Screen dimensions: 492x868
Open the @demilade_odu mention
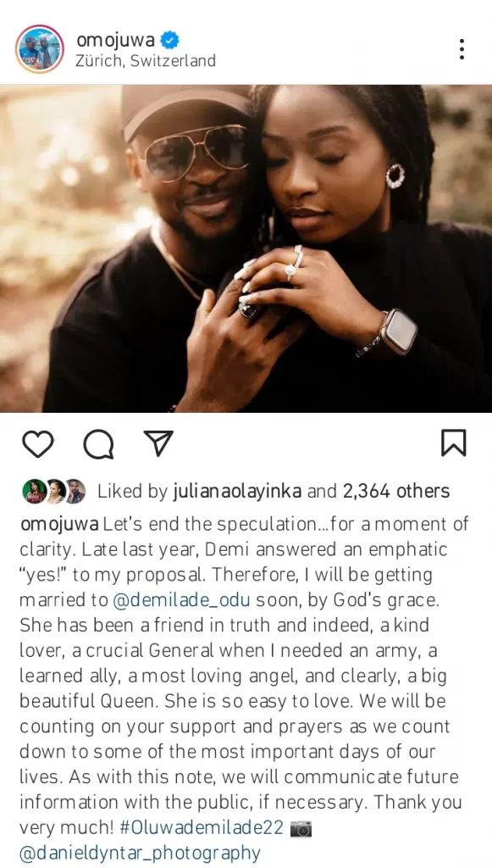pyautogui.click(x=182, y=600)
